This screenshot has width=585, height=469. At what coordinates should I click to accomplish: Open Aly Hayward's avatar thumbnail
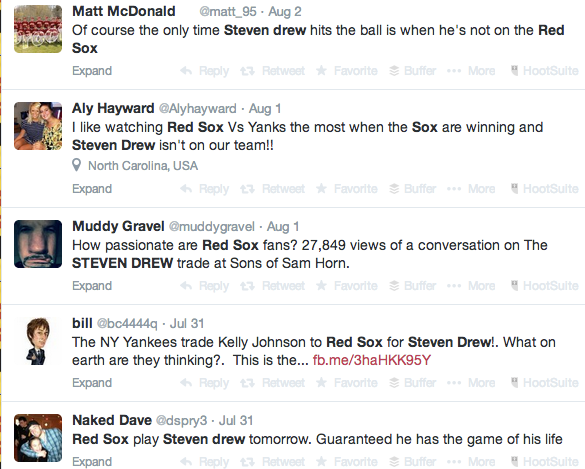(x=38, y=126)
